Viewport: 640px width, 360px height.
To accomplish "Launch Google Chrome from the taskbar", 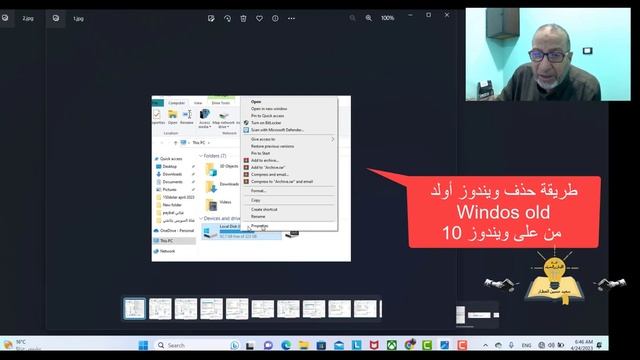I will click(x=409, y=345).
